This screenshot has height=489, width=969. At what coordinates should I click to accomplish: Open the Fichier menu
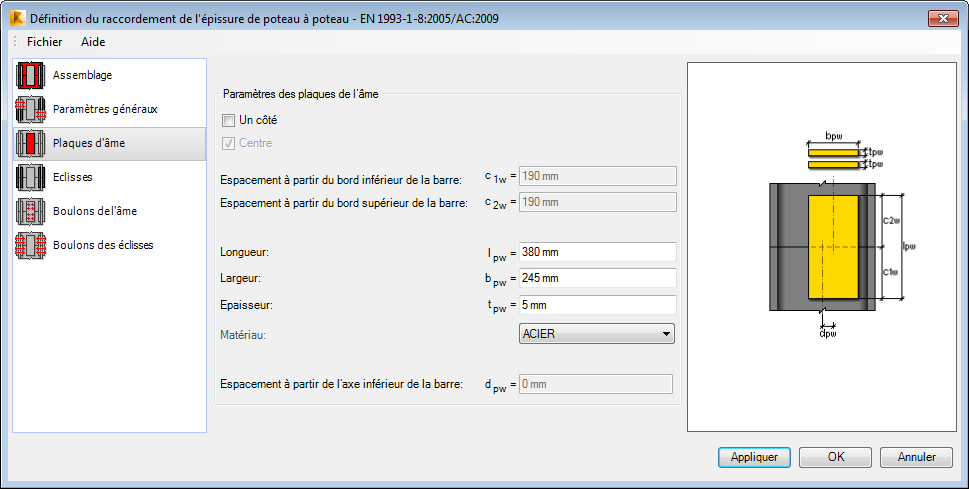[x=44, y=42]
